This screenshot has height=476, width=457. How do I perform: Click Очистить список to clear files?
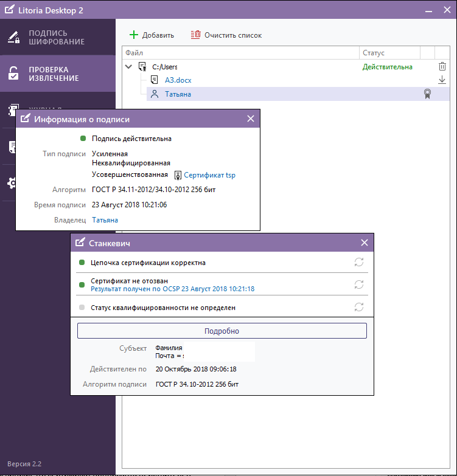coord(226,35)
